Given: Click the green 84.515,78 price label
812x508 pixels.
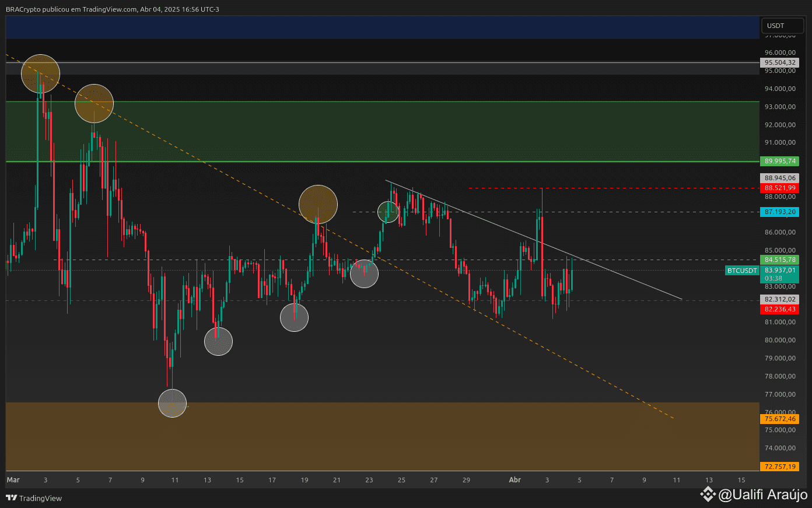Looking at the screenshot, I should click(780, 260).
